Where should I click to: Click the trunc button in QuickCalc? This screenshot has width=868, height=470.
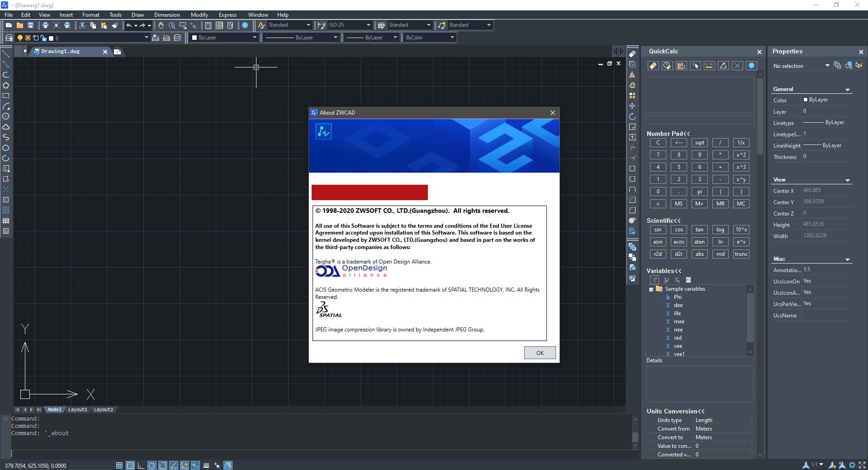click(x=741, y=254)
